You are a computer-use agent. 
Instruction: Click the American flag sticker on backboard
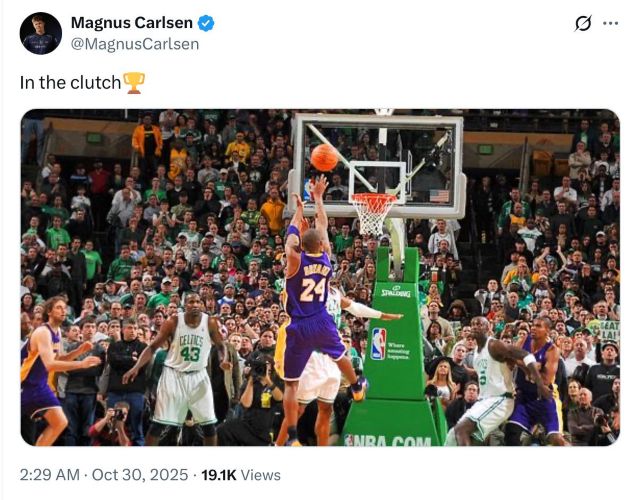[x=439, y=196]
